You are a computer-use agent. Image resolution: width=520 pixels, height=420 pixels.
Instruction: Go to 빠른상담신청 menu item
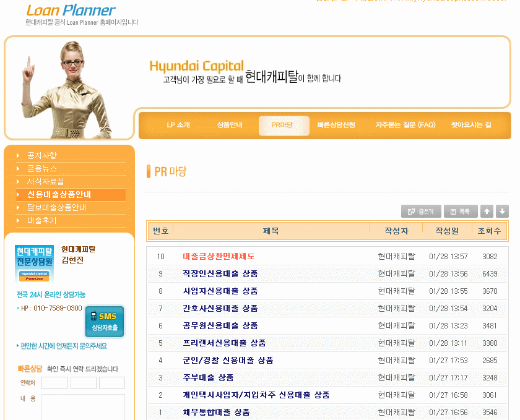click(x=336, y=125)
